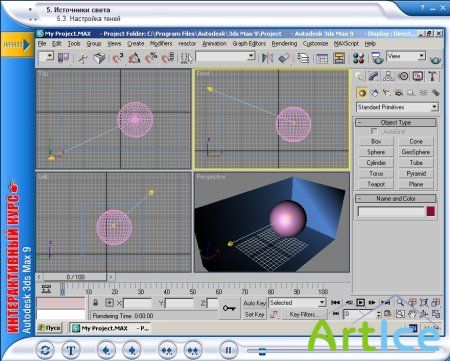
Task: Click the Align tool in toolbar
Action: pos(283,58)
